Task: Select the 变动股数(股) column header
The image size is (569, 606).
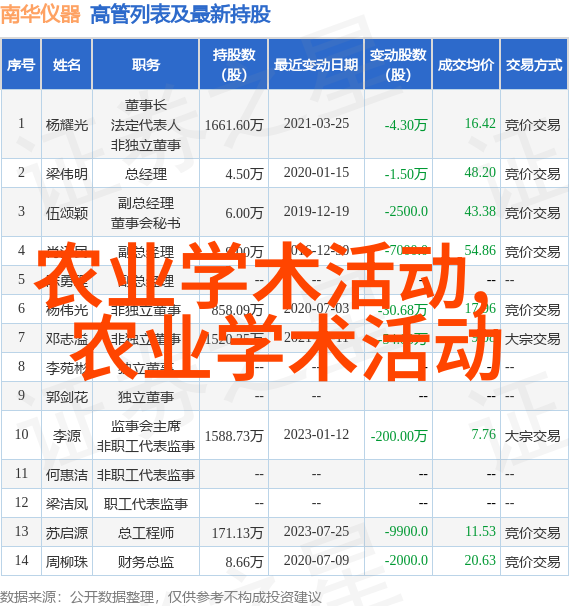Action: click(x=398, y=64)
